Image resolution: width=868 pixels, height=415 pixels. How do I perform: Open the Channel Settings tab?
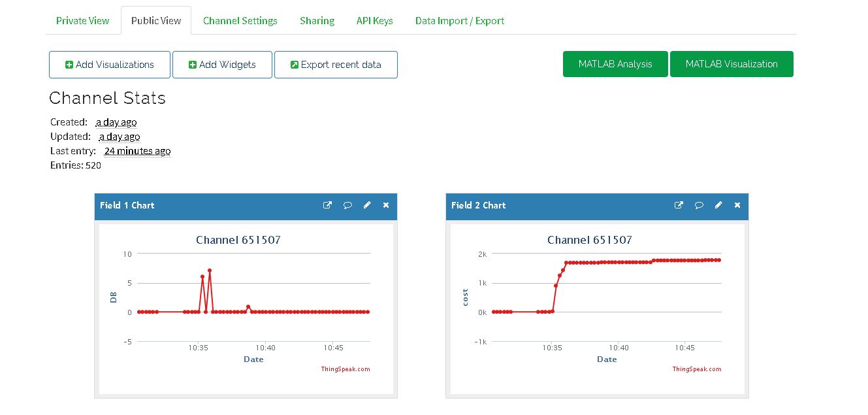point(240,20)
